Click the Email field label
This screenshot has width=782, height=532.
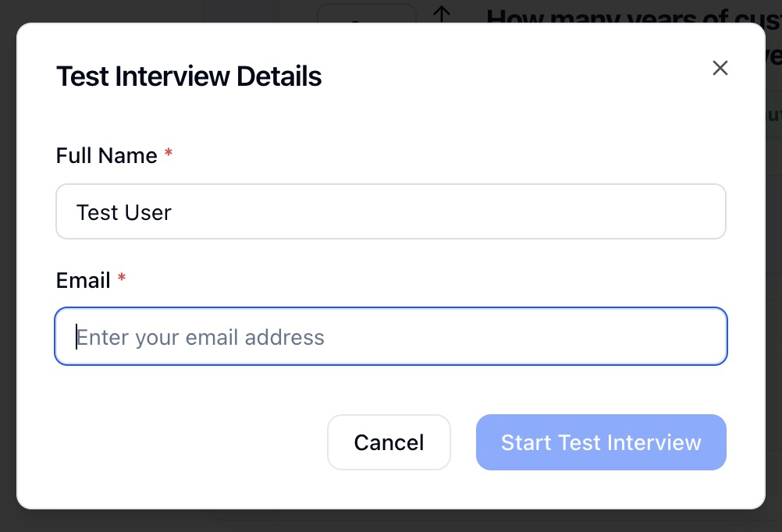(x=83, y=280)
